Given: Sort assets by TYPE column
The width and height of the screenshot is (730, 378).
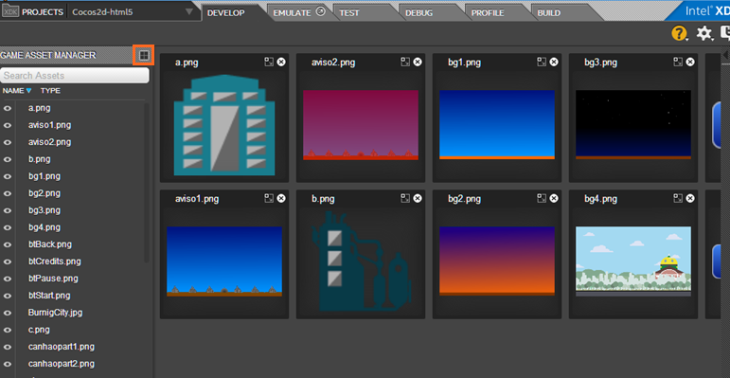Looking at the screenshot, I should pyautogui.click(x=50, y=91).
